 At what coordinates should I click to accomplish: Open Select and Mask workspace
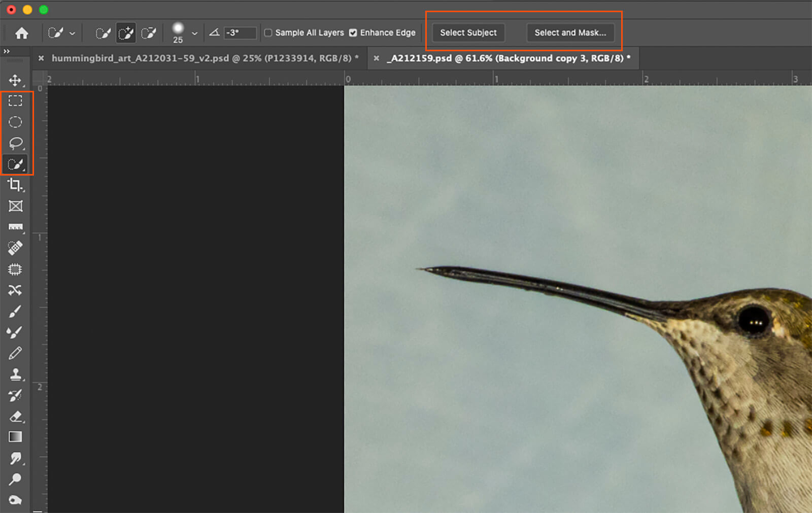[570, 33]
